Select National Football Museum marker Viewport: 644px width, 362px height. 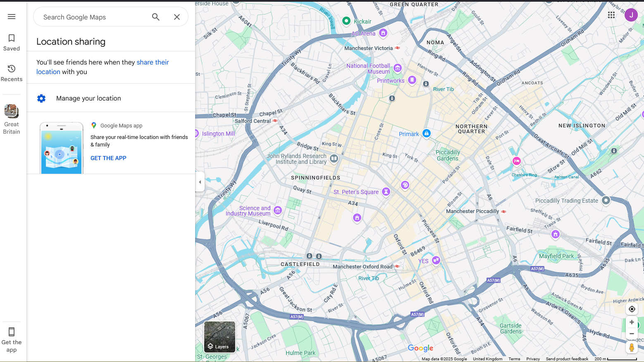click(398, 67)
